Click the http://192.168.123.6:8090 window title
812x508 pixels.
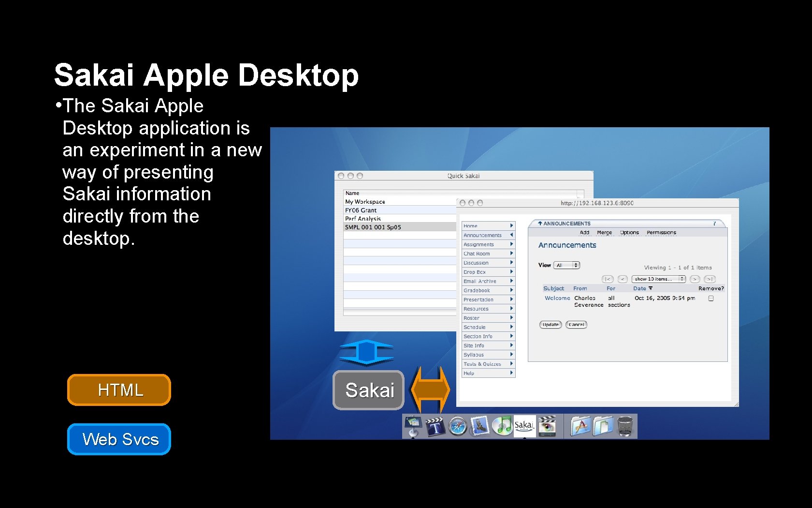tap(597, 203)
